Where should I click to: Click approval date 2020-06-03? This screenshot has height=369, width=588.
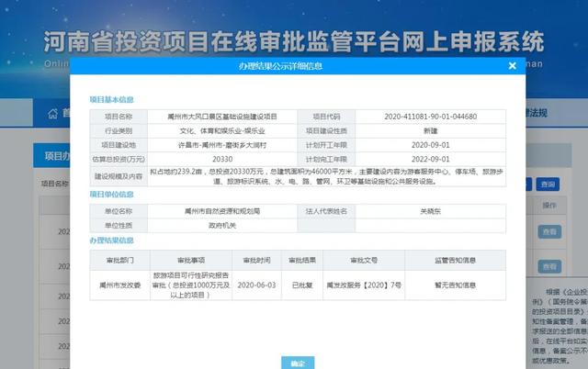click(256, 285)
